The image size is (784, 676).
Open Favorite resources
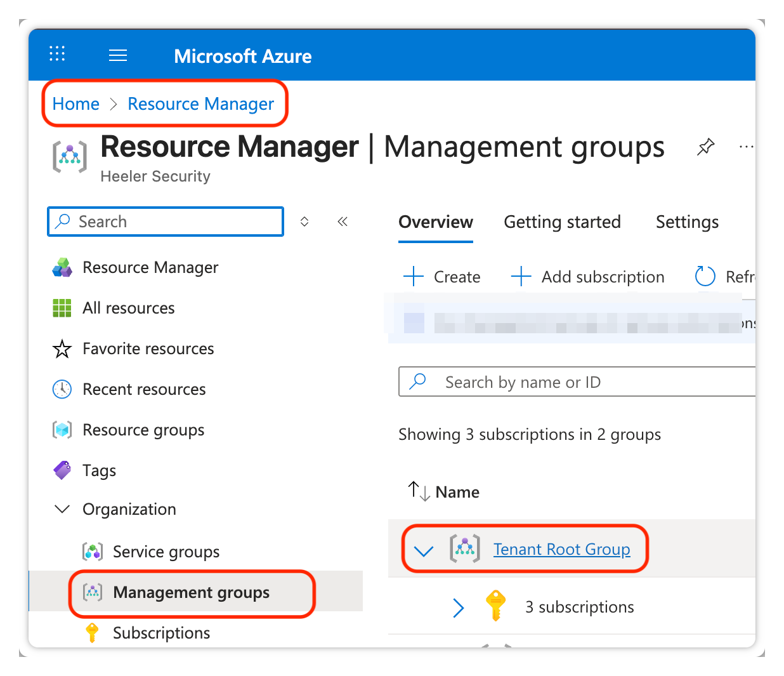pyautogui.click(x=148, y=348)
